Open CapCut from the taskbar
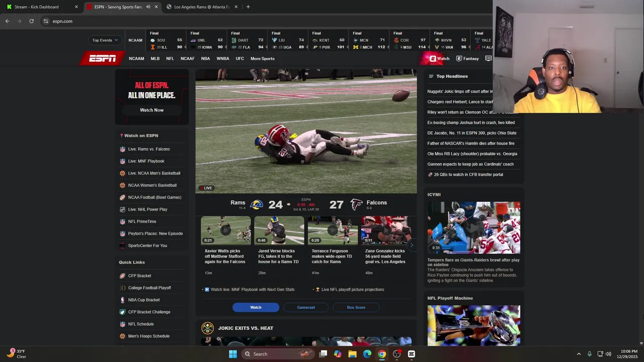The image size is (644, 362). (411, 354)
